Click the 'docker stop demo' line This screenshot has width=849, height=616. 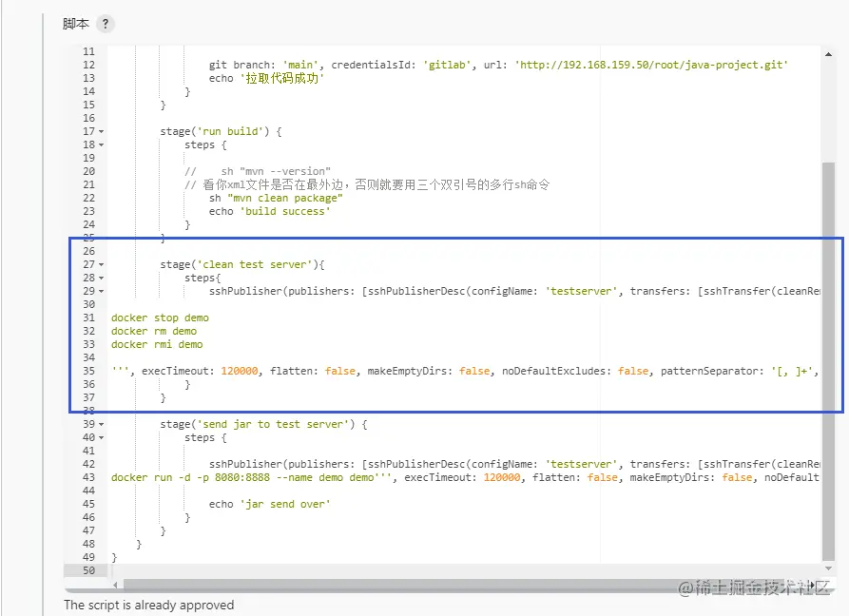pyautogui.click(x=160, y=318)
